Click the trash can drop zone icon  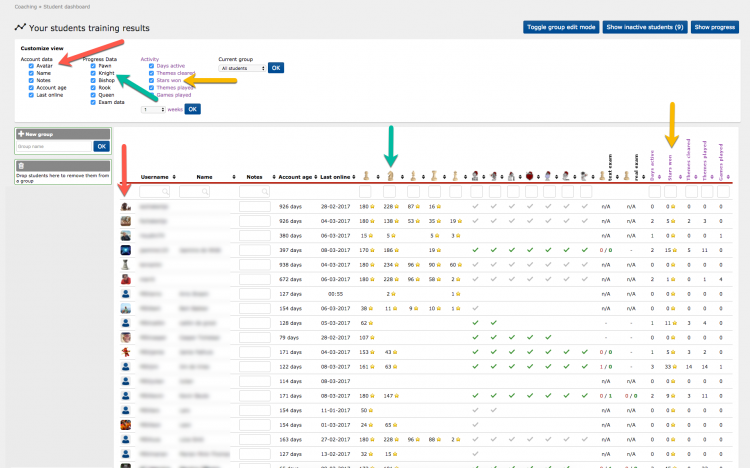(21, 166)
